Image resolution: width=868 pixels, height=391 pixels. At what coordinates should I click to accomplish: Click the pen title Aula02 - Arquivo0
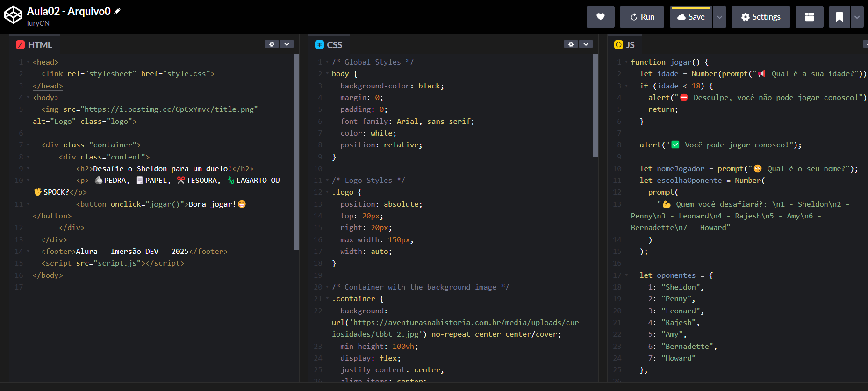coord(69,11)
